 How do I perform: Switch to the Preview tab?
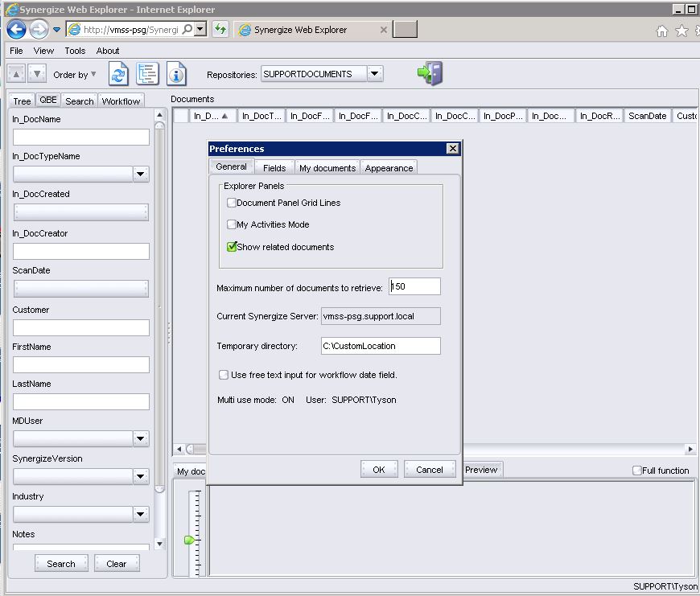click(481, 470)
